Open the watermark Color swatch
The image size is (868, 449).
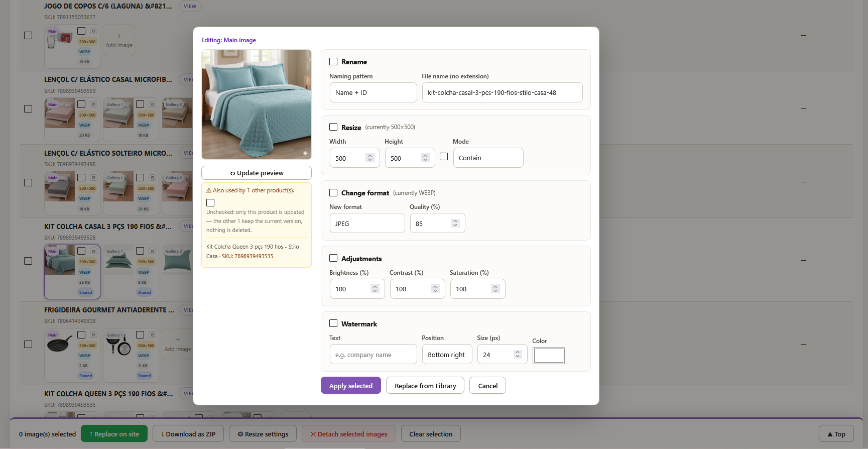point(549,356)
